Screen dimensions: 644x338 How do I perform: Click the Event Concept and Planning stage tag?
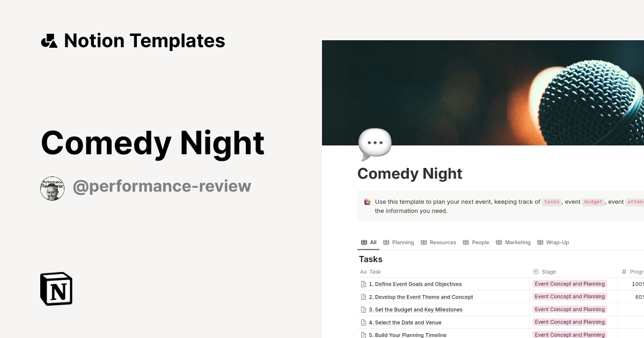click(569, 284)
